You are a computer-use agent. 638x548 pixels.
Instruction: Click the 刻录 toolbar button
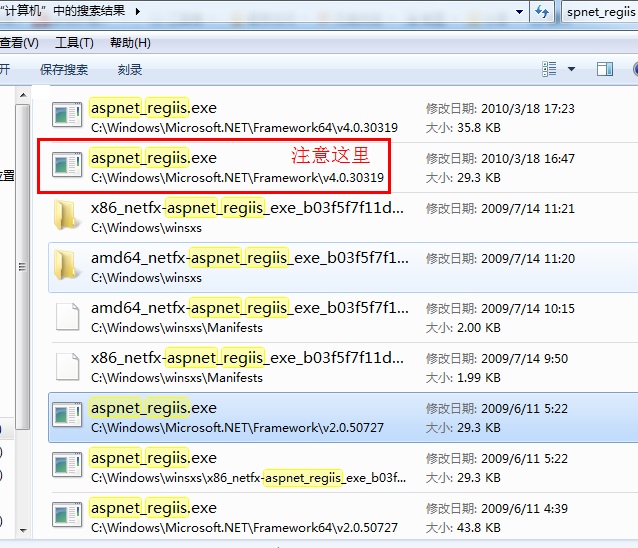[130, 70]
